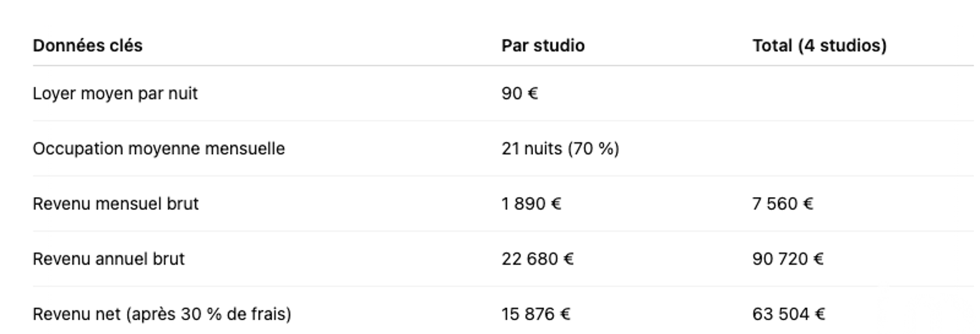This screenshot has height=334, width=980.
Task: Select the '63 504 €' total net revenue
Action: coord(788,314)
